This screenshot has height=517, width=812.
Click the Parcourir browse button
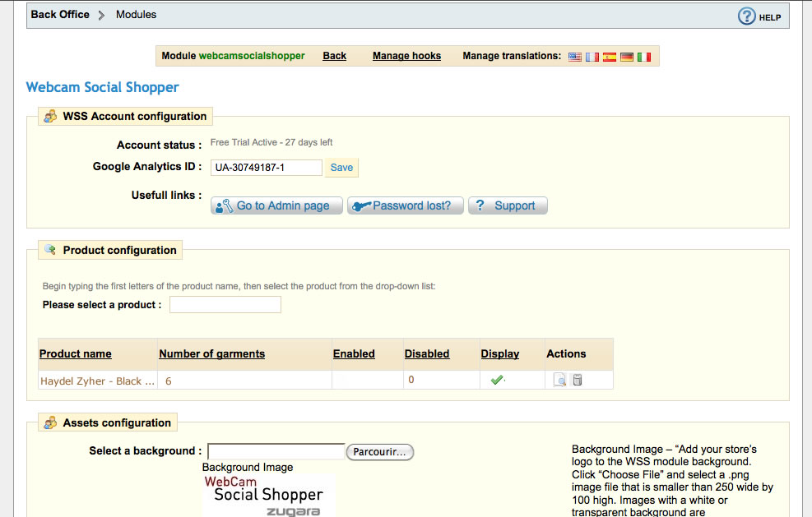tap(379, 452)
